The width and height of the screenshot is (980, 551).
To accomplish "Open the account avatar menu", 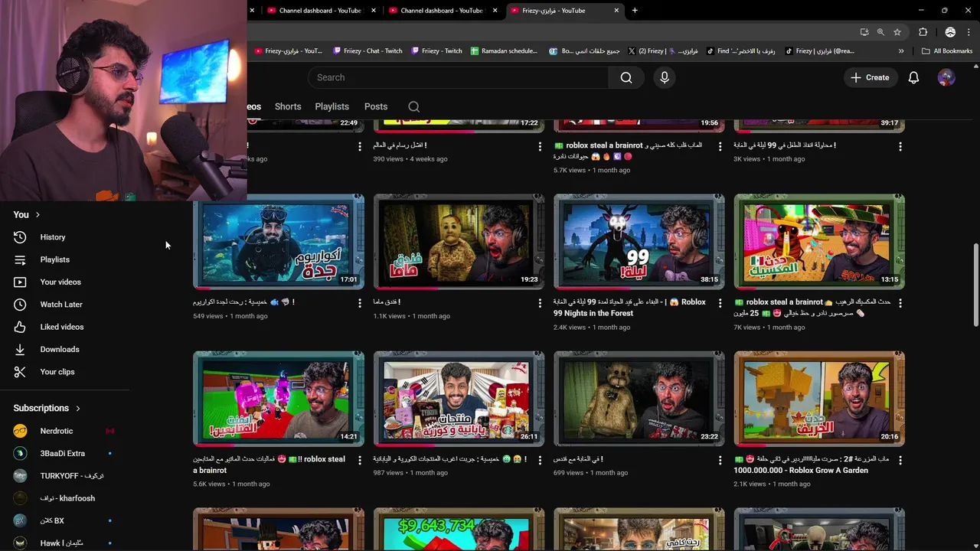I will coord(946,77).
